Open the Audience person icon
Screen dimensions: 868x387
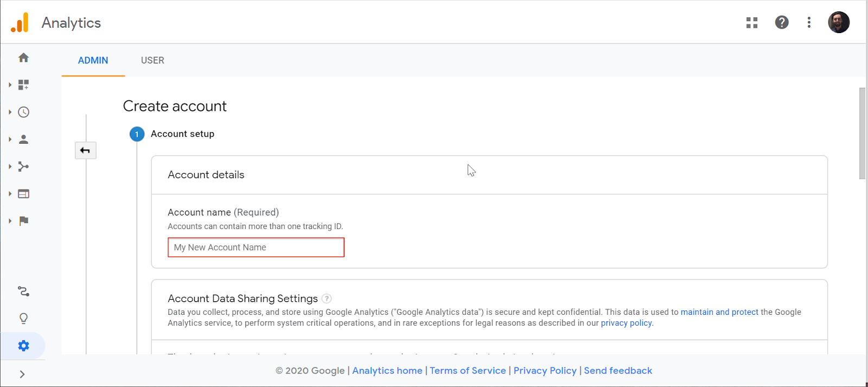(x=23, y=139)
